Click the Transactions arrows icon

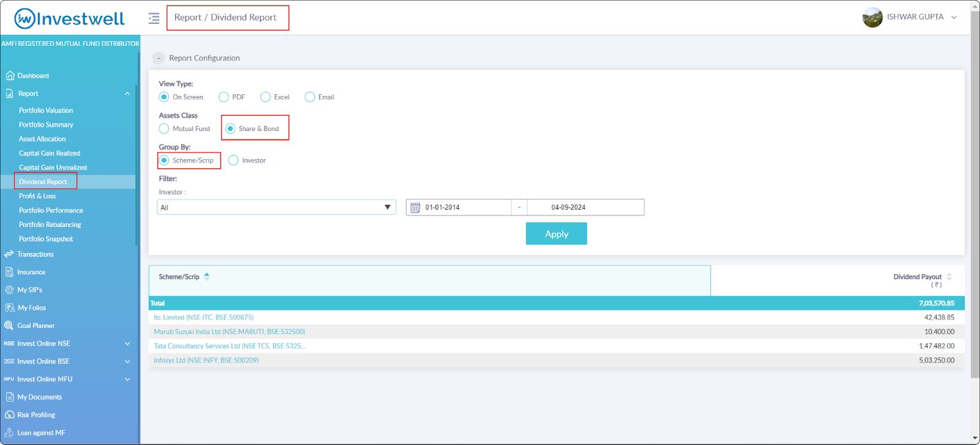9,254
